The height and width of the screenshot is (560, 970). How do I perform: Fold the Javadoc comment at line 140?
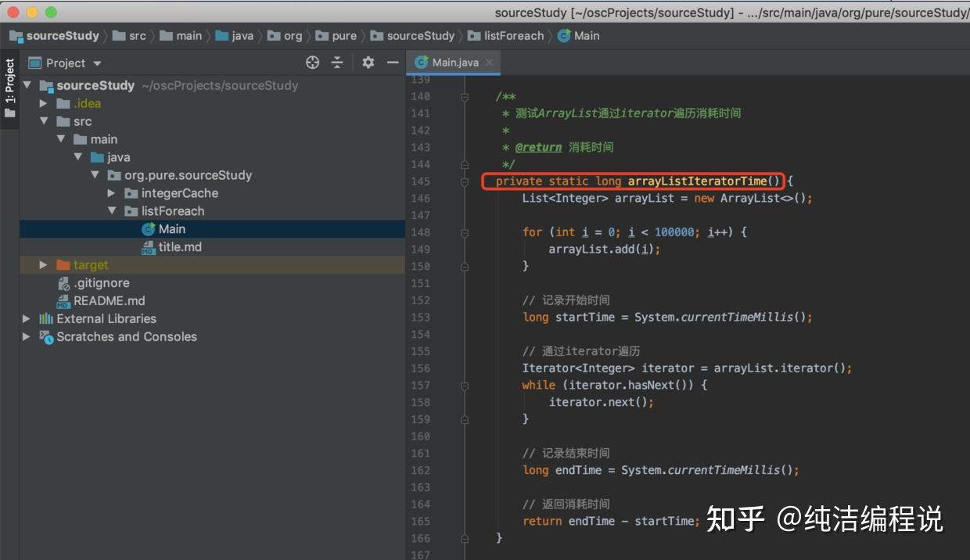(x=465, y=97)
